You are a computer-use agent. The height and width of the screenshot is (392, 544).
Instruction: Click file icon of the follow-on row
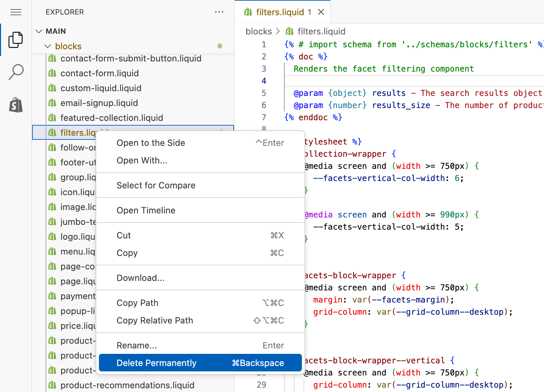52,147
